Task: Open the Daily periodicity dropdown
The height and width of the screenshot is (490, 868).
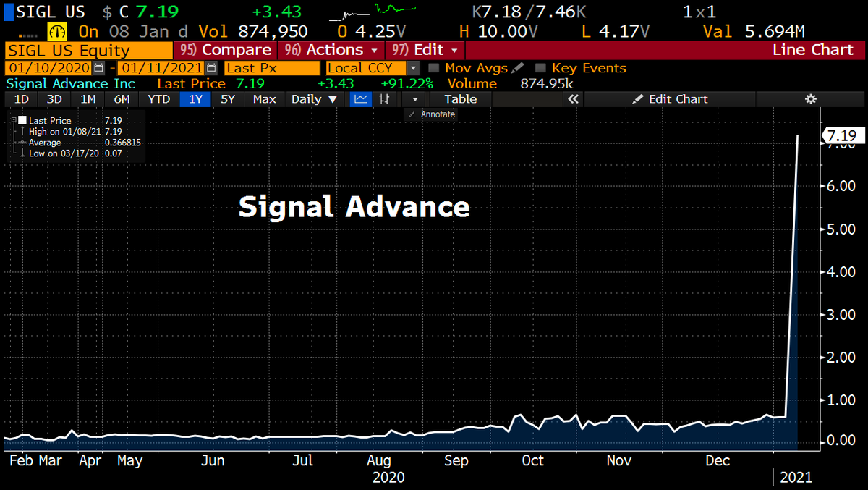Action: point(315,99)
